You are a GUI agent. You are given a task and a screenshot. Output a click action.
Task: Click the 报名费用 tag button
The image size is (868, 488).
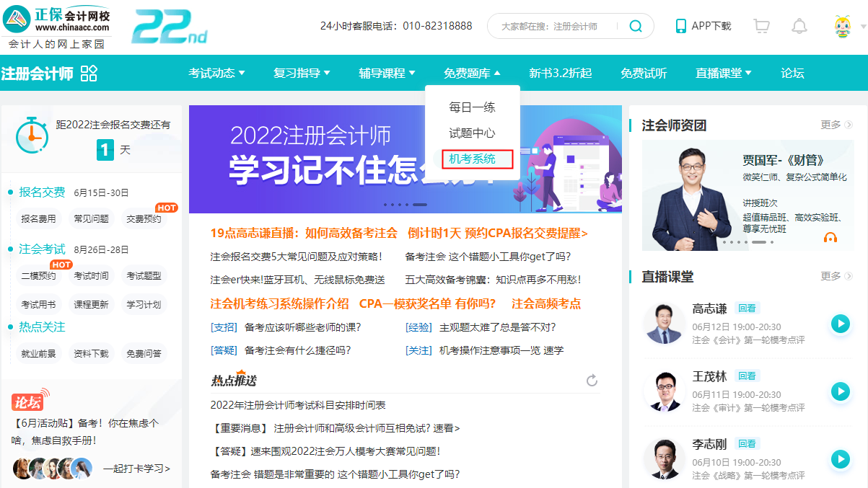pos(38,218)
